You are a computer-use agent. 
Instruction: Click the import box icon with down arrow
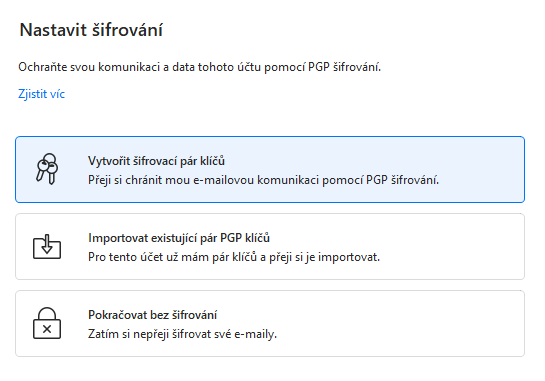coord(47,246)
